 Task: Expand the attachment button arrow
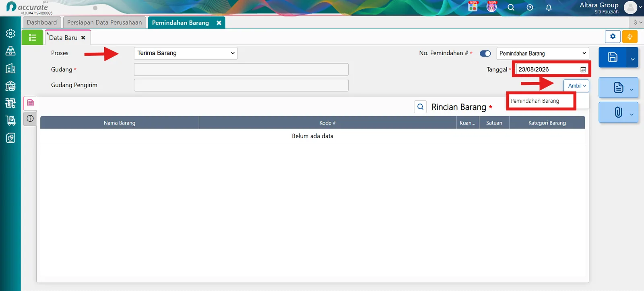[632, 114]
